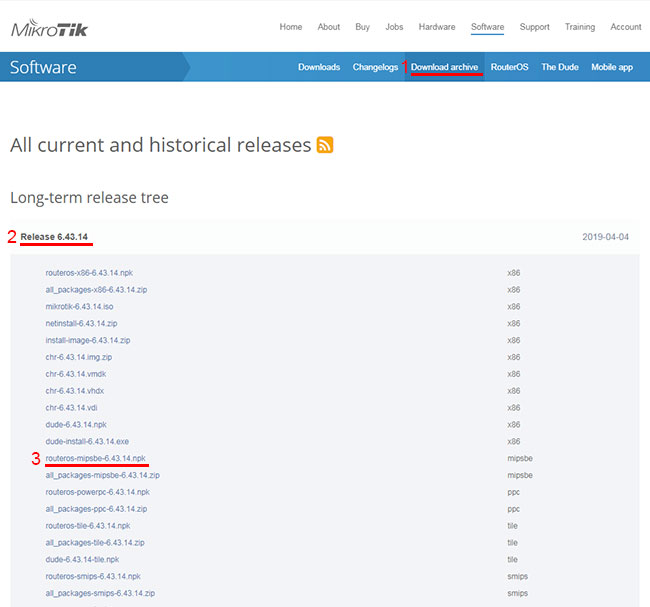Click tile label in the routeros-tile row
Screen dimensions: 650x607
[x=512, y=526]
